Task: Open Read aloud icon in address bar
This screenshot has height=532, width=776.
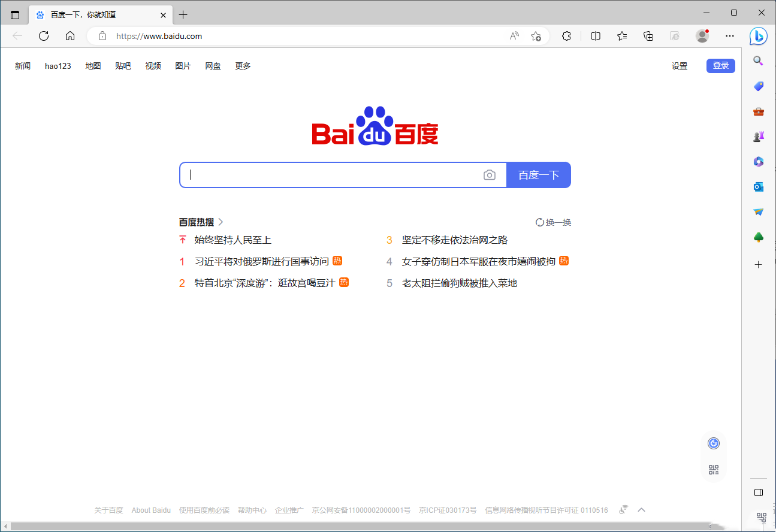Action: pyautogui.click(x=514, y=36)
